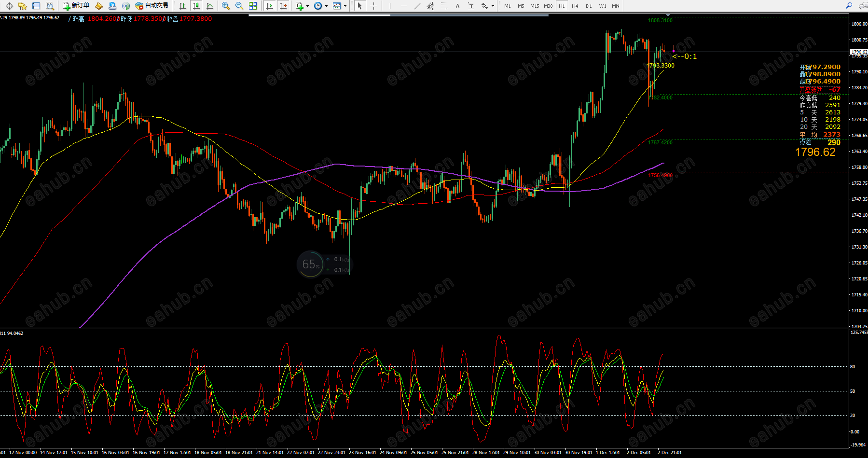The height and width of the screenshot is (459, 868).
Task: Click the periodicity clock icon
Action: click(x=318, y=6)
